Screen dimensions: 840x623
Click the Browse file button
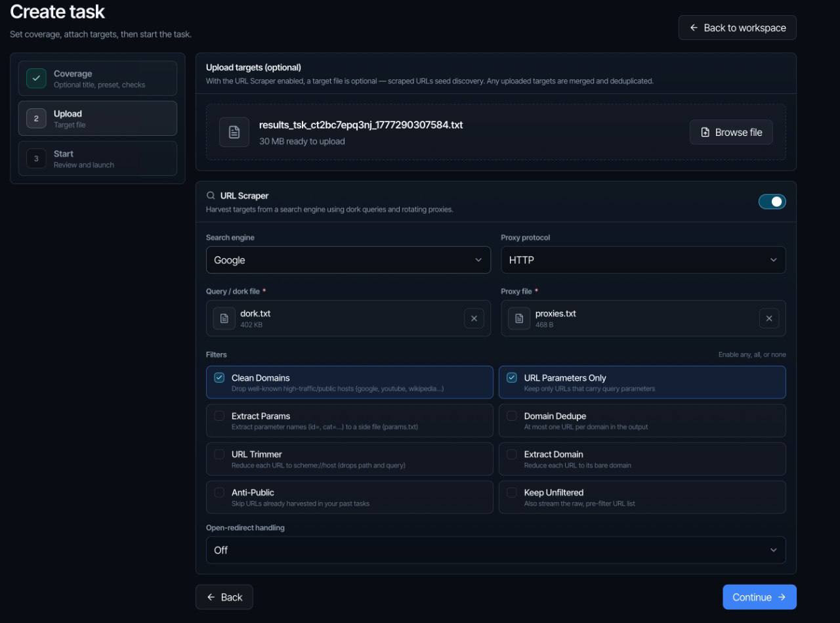(731, 132)
